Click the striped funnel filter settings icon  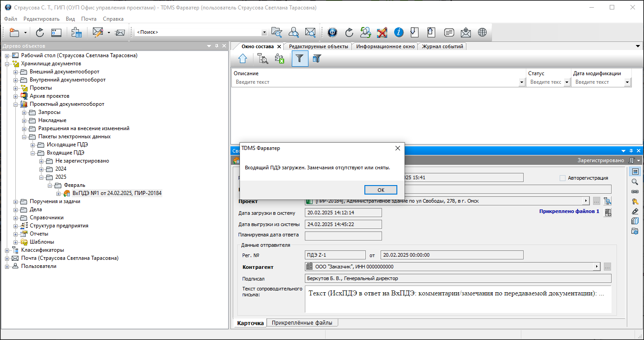[x=317, y=59]
